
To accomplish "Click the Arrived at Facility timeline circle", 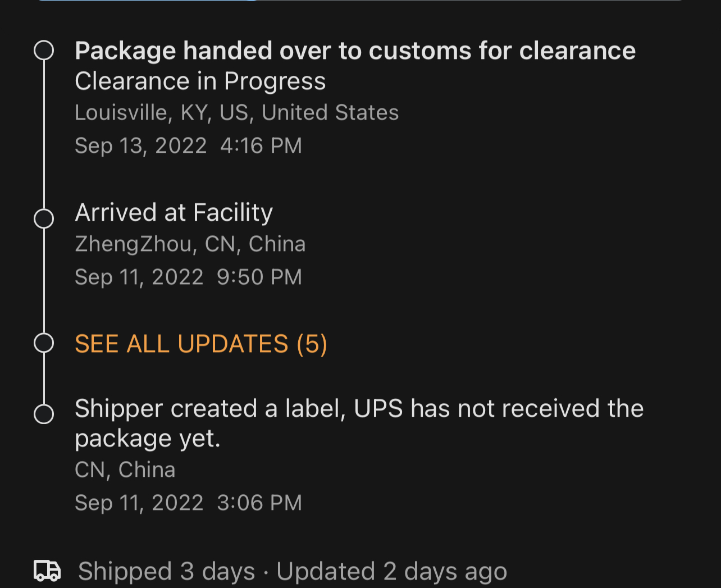I will [44, 218].
